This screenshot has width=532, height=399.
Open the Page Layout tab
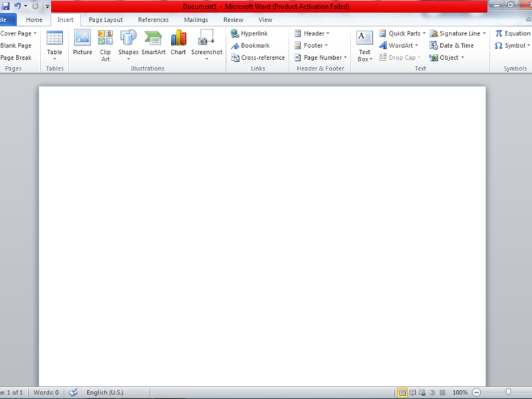pyautogui.click(x=106, y=20)
